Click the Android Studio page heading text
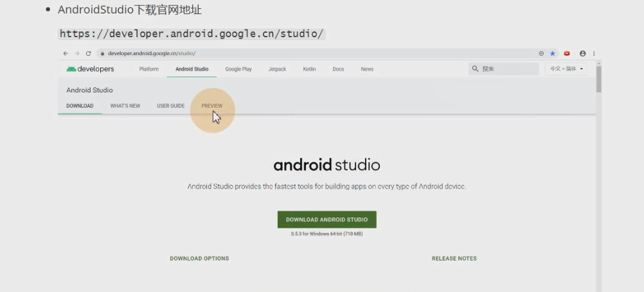644x292 pixels. pos(89,90)
